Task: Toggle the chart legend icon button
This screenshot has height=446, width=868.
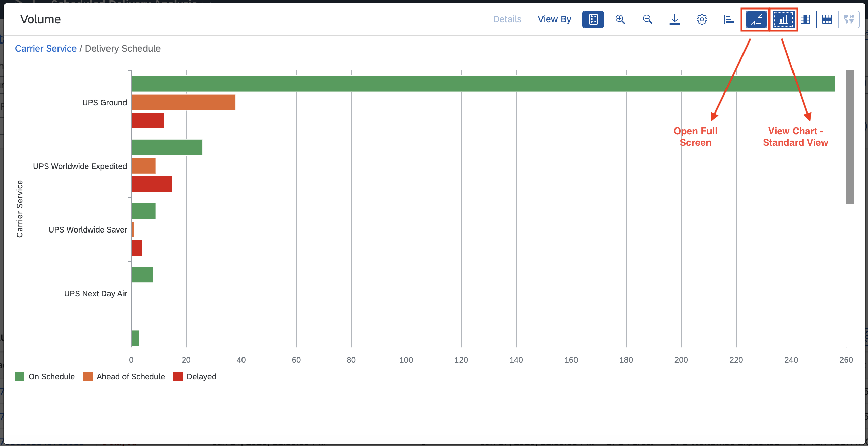Action: [x=593, y=19]
